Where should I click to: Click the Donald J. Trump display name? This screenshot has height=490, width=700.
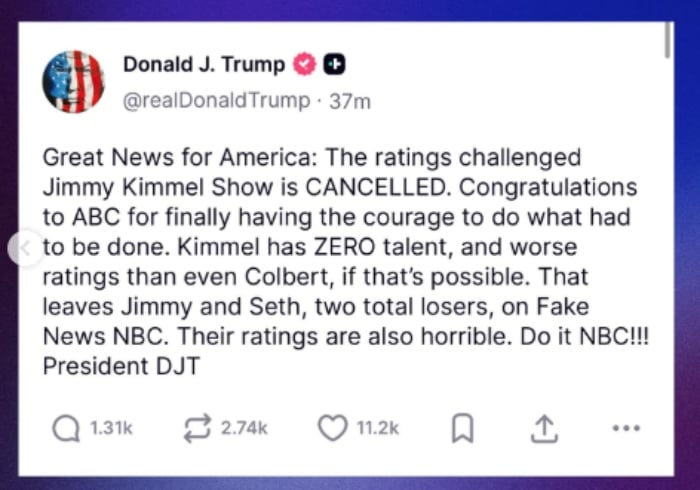[204, 64]
